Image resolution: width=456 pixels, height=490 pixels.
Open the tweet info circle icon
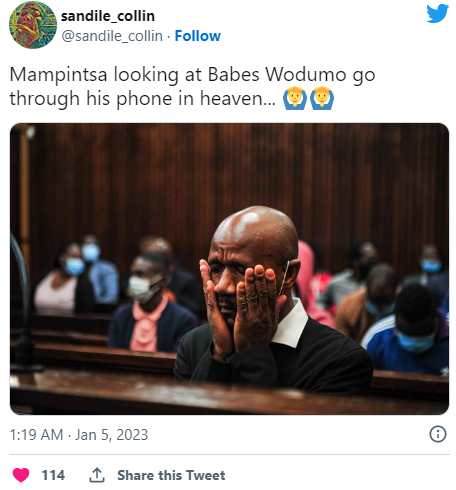pyautogui.click(x=437, y=434)
